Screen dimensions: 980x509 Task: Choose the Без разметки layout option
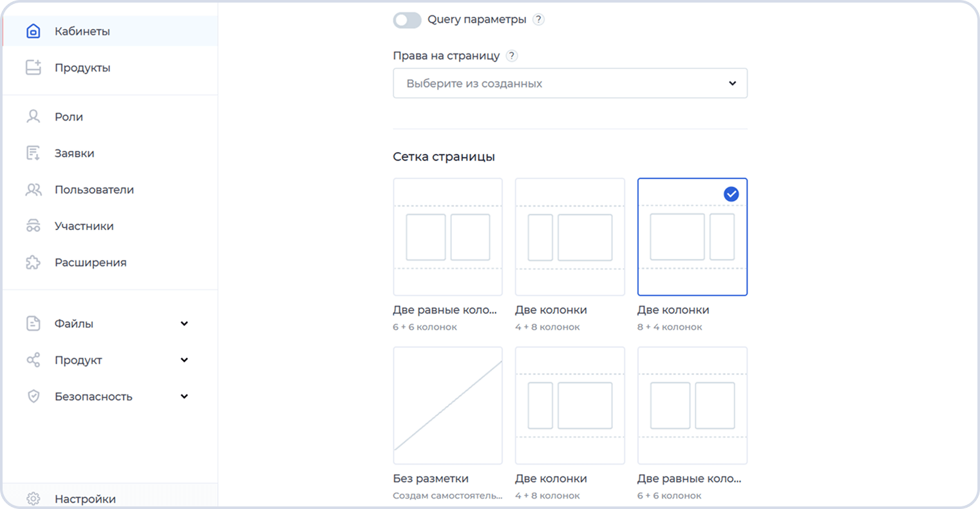click(448, 406)
